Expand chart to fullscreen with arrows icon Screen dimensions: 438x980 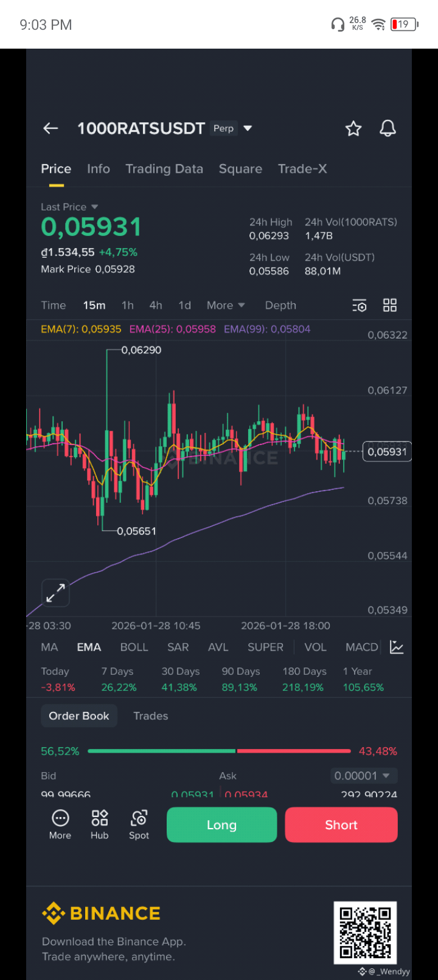click(x=55, y=593)
